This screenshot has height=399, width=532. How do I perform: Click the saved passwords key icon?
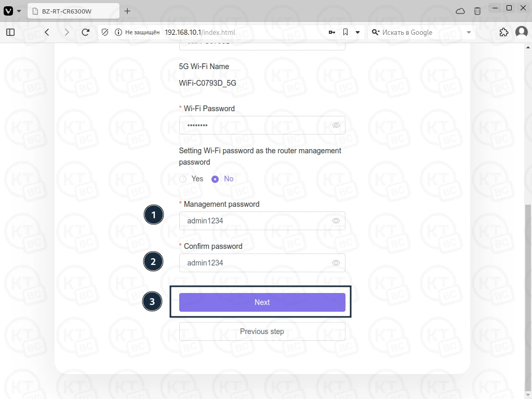332,32
